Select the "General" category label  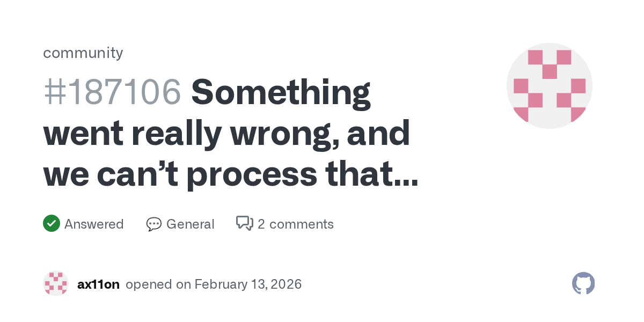tap(190, 224)
